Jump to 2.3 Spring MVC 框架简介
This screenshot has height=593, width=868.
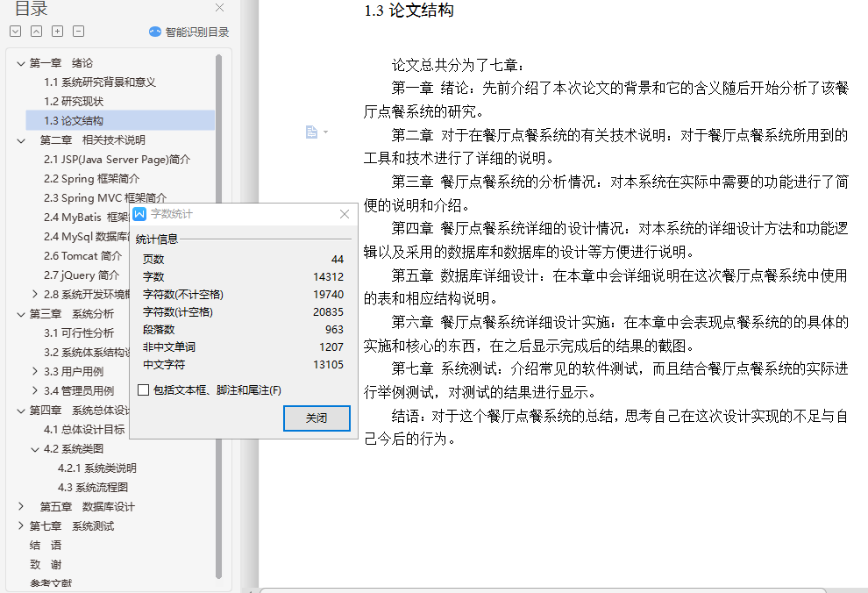105,197
